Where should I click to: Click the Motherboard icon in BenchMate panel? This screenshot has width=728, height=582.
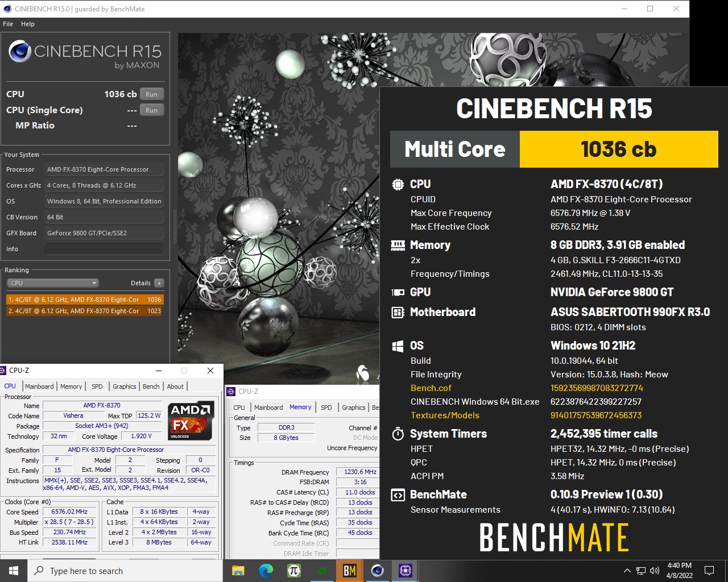click(398, 312)
